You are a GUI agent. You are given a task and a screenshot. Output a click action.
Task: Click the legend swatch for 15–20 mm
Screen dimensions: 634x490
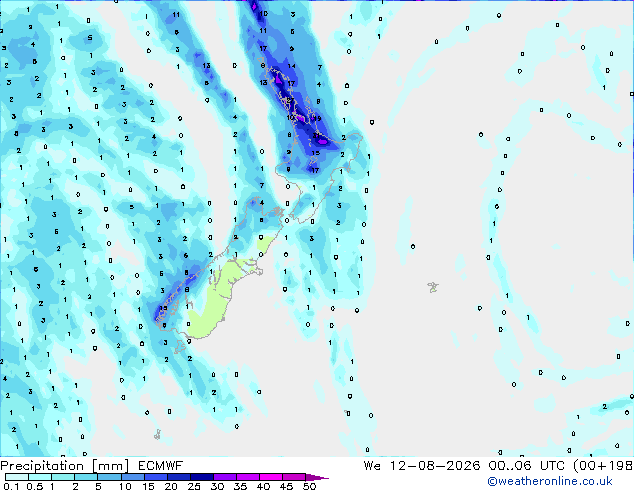156,477
